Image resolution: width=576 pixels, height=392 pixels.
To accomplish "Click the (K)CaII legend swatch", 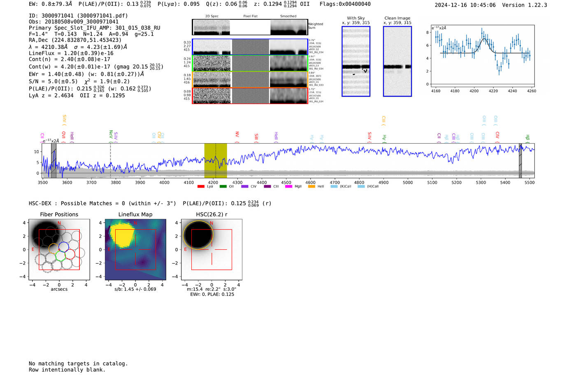I will 334,186.
